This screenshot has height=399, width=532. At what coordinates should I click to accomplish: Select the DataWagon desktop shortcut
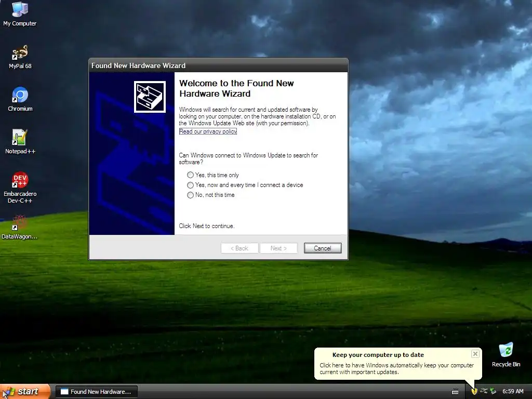tap(19, 228)
